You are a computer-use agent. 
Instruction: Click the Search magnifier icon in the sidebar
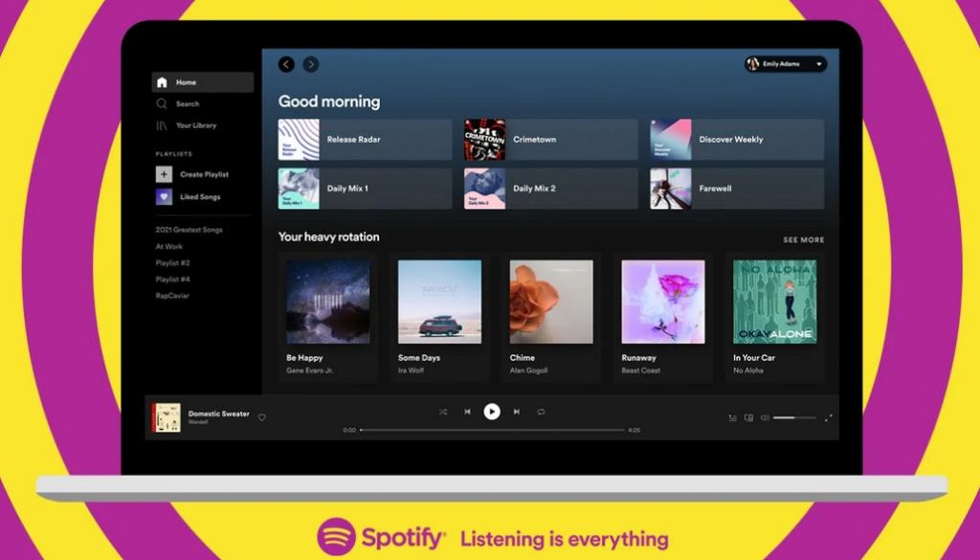pyautogui.click(x=162, y=103)
